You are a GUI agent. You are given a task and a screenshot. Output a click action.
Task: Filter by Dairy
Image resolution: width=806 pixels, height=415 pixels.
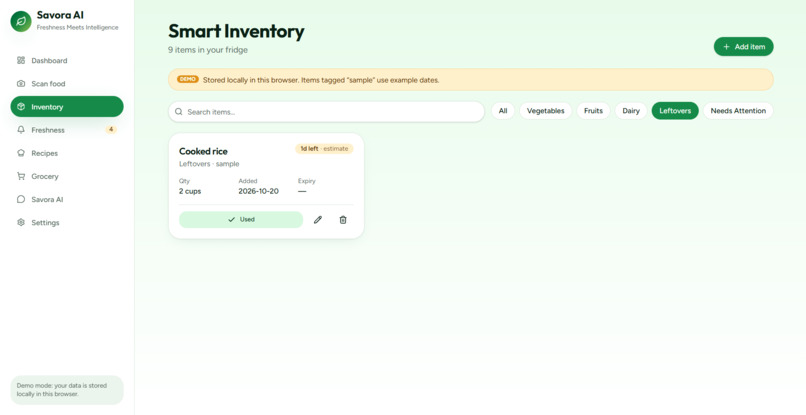[631, 111]
